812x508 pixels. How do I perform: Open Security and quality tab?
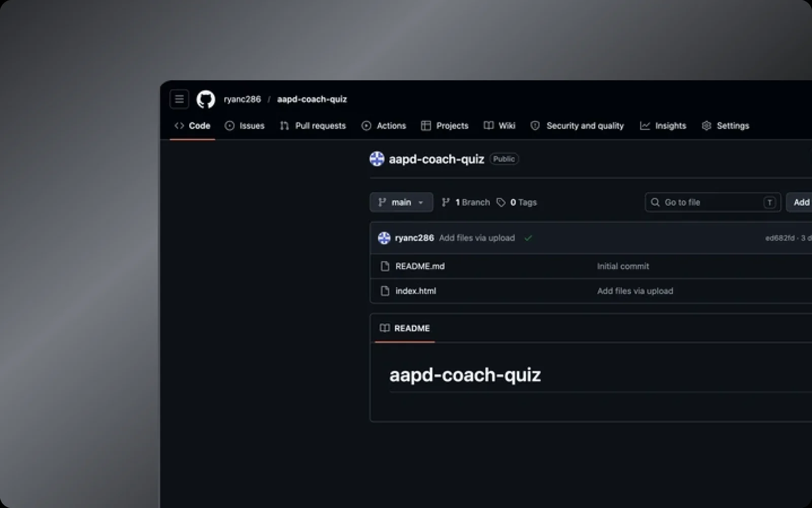click(x=577, y=125)
